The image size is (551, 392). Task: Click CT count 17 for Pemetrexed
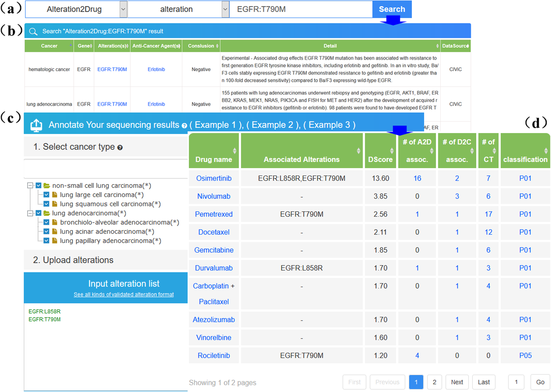488,214
